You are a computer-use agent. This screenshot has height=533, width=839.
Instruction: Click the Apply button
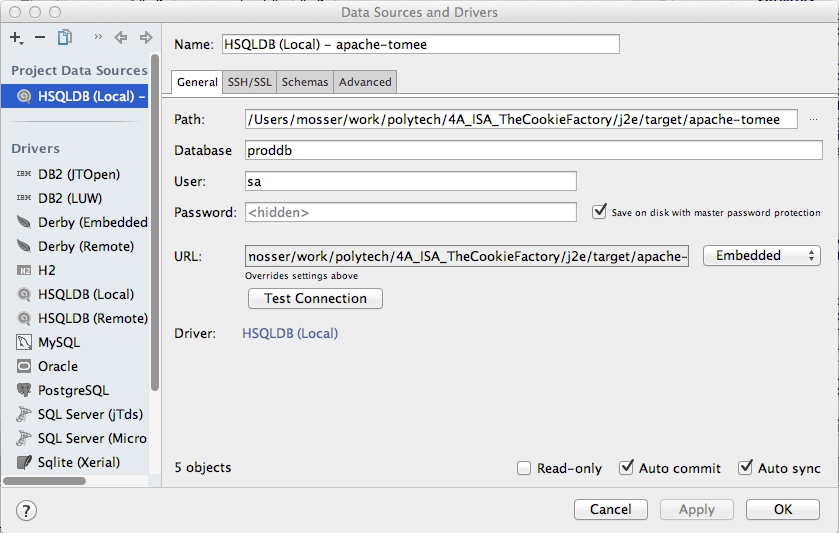[x=697, y=509]
